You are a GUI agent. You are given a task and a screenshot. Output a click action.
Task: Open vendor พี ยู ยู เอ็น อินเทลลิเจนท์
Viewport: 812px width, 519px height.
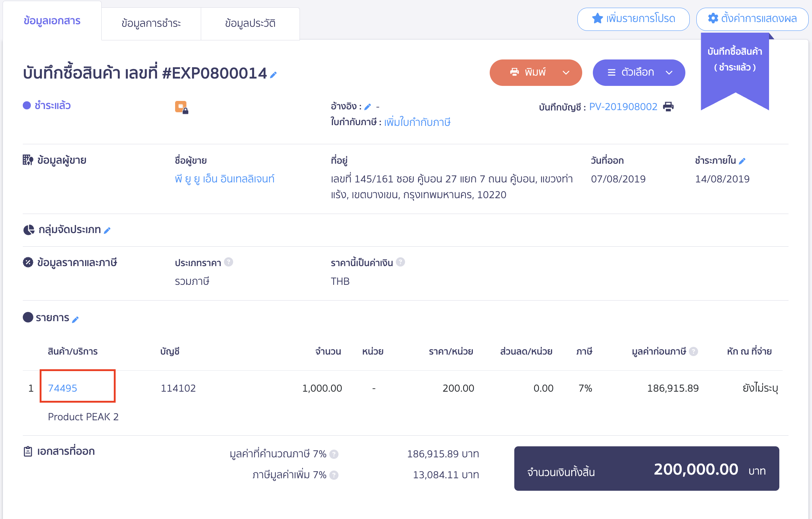[225, 179]
